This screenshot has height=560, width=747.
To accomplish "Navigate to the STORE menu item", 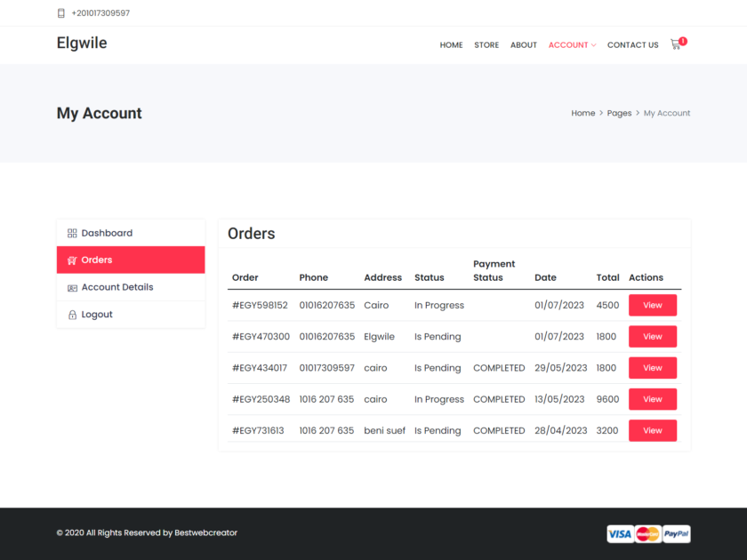I will pos(486,44).
